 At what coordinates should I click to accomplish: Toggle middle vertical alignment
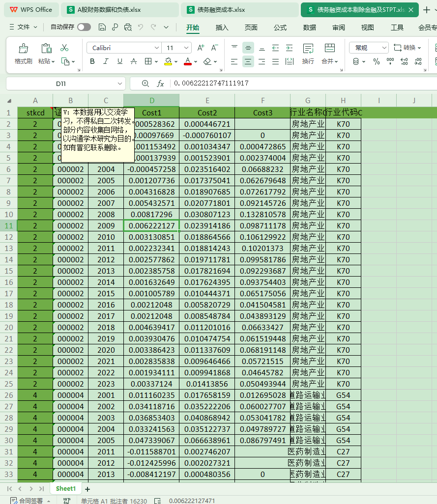click(248, 48)
